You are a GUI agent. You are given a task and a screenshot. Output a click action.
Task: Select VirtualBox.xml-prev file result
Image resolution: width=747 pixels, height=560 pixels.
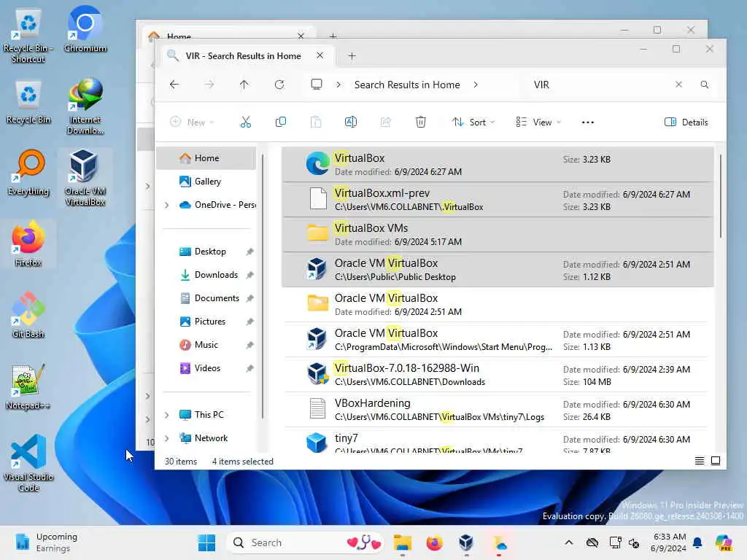coord(498,200)
